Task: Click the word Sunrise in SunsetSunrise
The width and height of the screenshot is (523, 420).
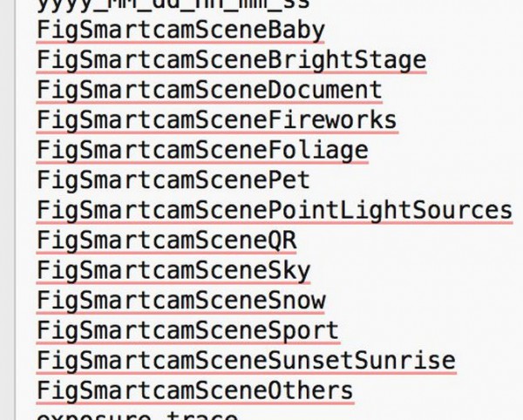Action: [x=404, y=360]
